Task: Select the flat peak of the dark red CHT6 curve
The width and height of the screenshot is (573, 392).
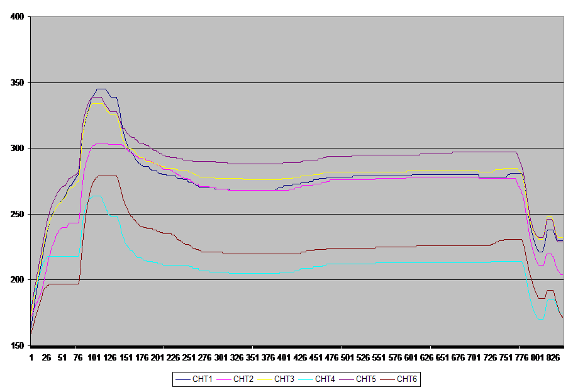Action: point(107,176)
